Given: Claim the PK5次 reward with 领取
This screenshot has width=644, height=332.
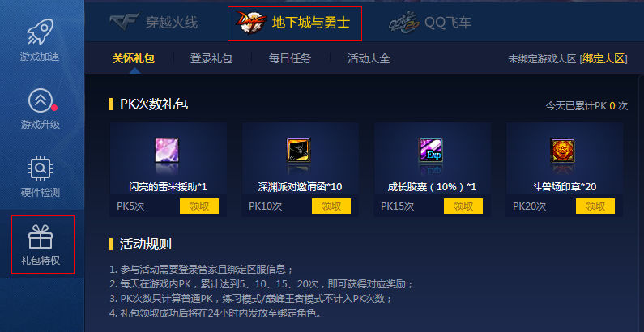Looking at the screenshot, I should click(199, 206).
